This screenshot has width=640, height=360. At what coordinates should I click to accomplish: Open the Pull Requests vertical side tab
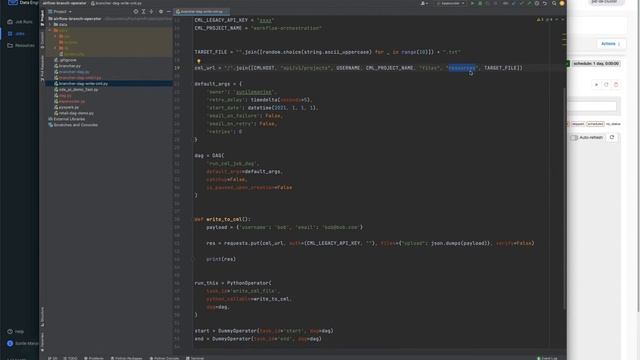click(x=42, y=68)
